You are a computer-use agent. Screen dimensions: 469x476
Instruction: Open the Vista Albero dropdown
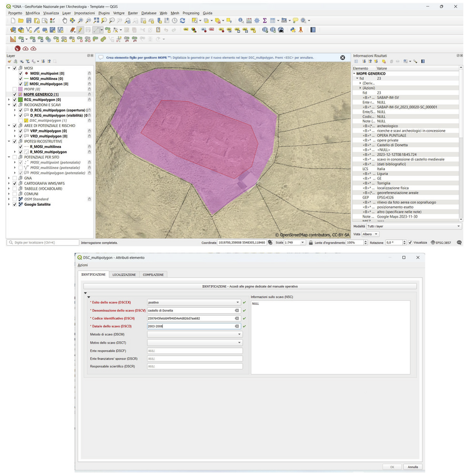[x=370, y=234]
